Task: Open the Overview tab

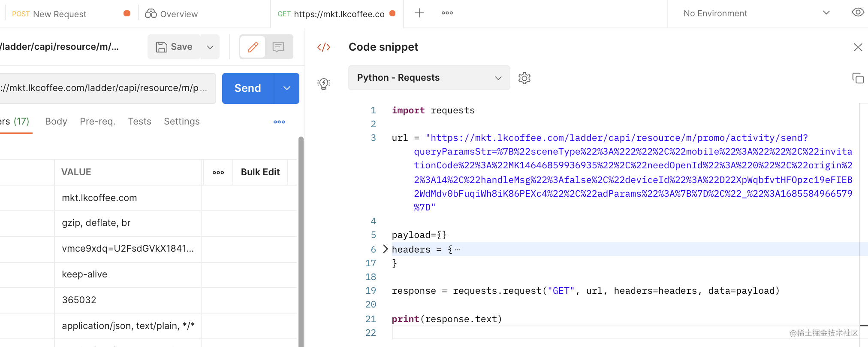Action: pos(172,14)
